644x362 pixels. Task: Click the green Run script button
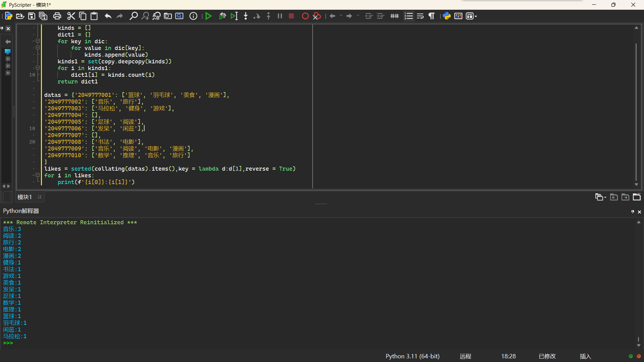(208, 16)
